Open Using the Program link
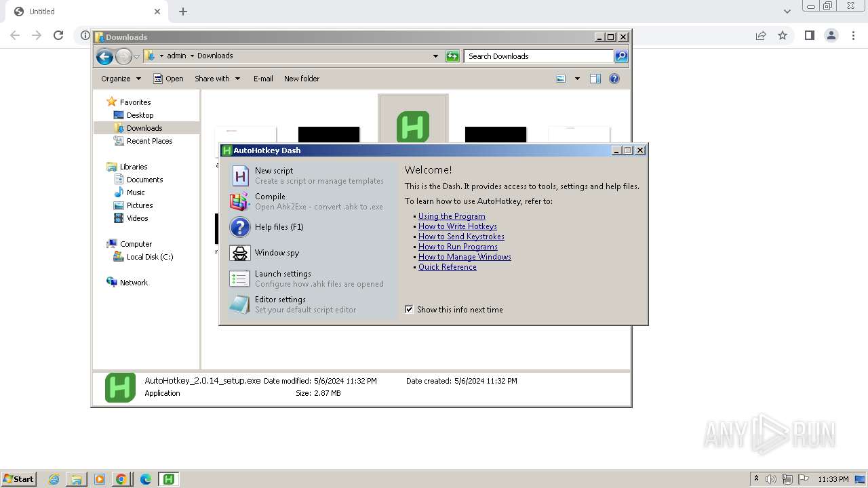The width and height of the screenshot is (868, 488). click(x=452, y=216)
